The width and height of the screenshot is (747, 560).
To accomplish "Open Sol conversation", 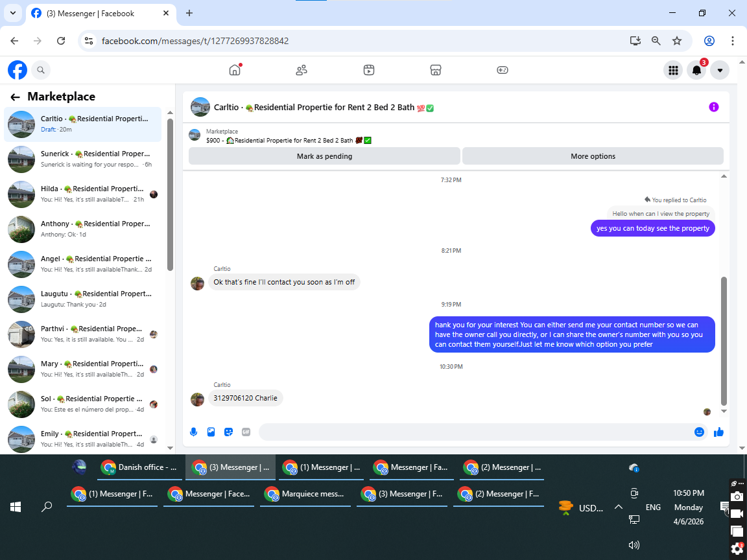I will [83, 404].
